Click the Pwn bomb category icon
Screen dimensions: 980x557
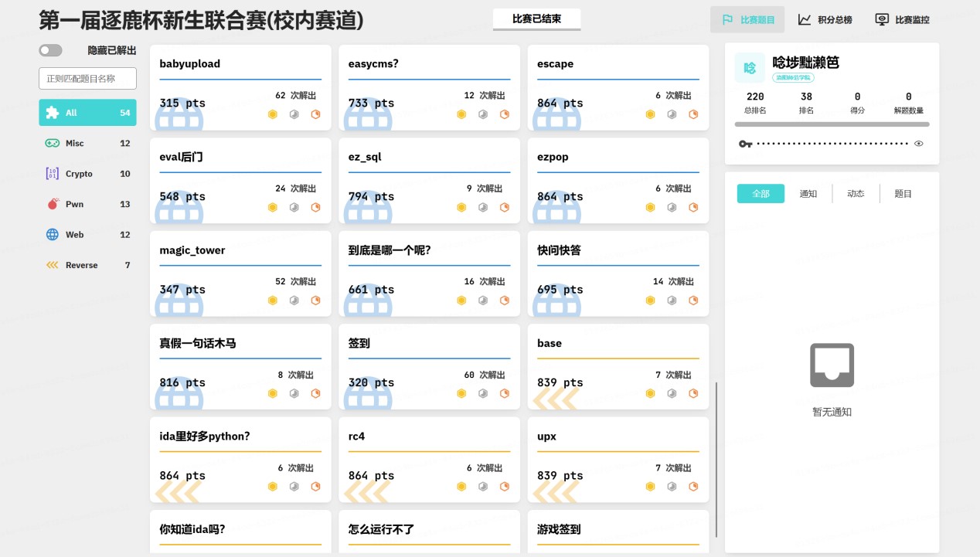coord(52,204)
